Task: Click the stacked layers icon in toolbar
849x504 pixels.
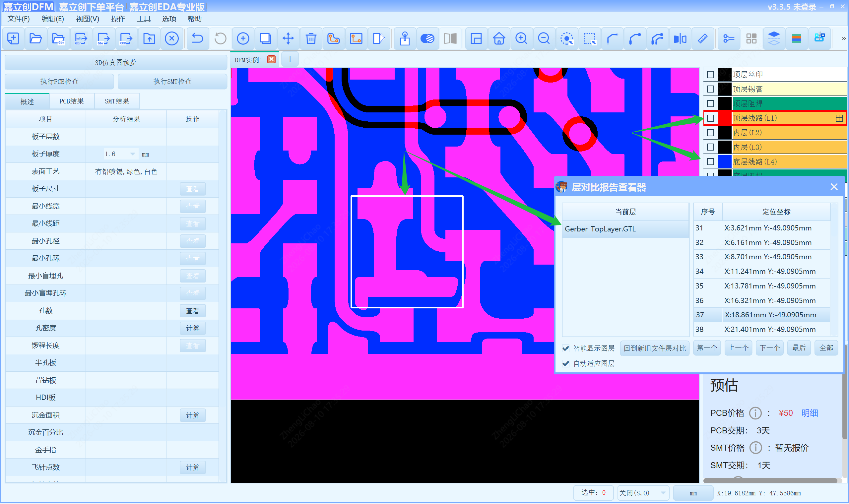Action: (x=774, y=38)
